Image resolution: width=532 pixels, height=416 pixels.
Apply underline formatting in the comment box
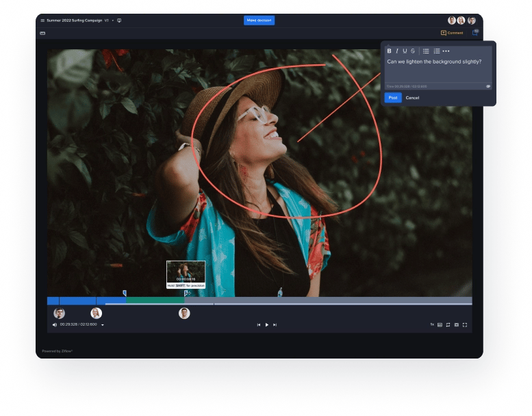[x=405, y=51]
